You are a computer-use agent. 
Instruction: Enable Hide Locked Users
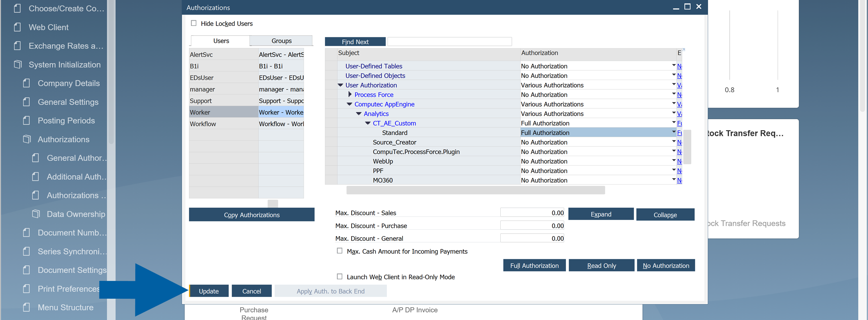pyautogui.click(x=194, y=23)
